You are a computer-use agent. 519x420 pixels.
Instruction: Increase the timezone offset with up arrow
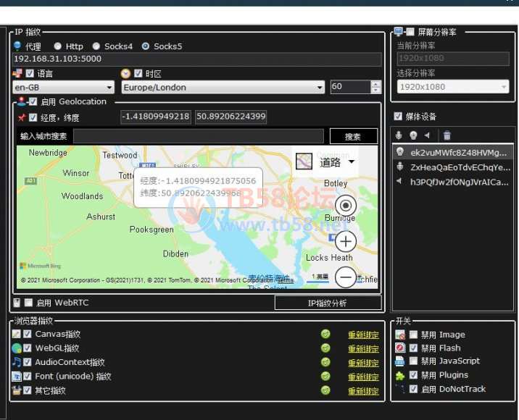point(375,84)
